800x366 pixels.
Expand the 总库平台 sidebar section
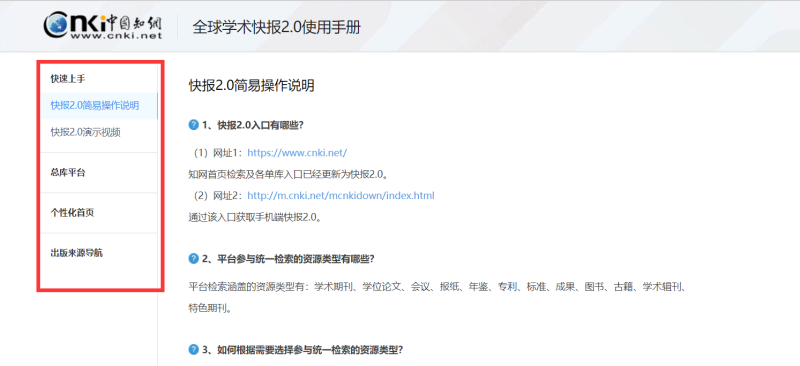68,173
